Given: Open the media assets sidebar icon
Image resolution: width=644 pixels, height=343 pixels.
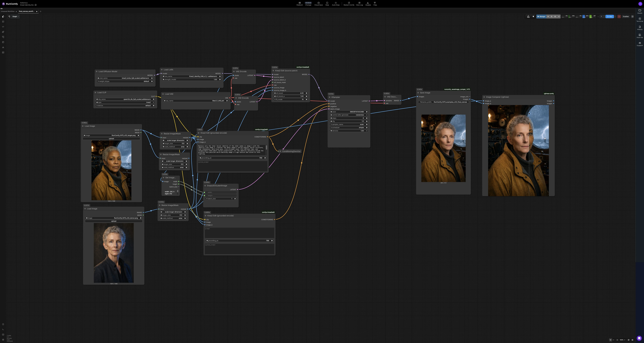Looking at the screenshot, I should coord(3,21).
